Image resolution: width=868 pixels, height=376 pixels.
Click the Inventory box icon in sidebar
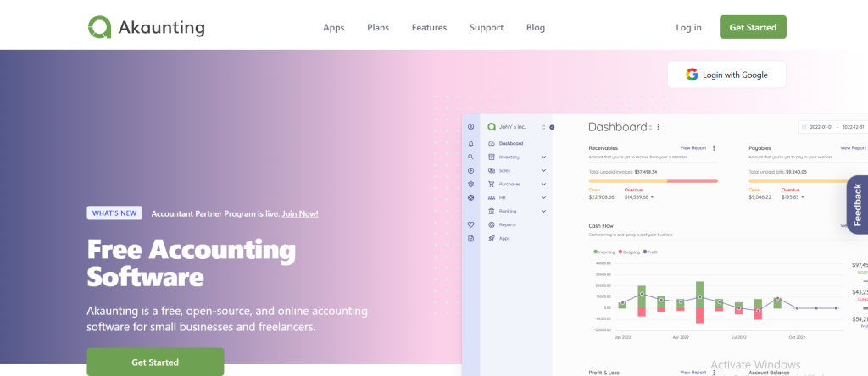492,157
